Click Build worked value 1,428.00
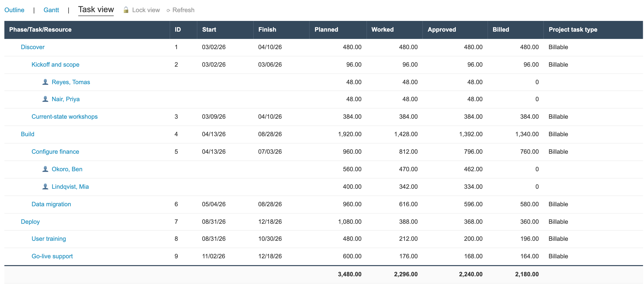This screenshot has height=287, width=644. tap(406, 134)
